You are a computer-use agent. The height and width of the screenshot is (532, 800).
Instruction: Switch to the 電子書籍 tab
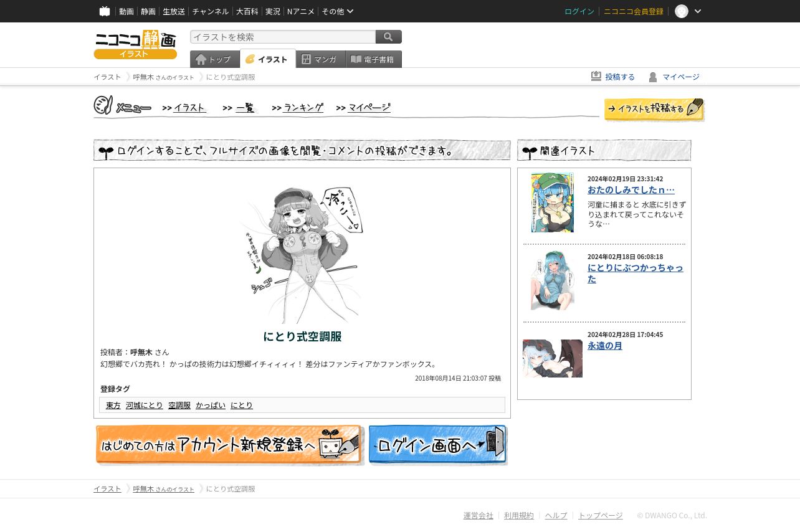coord(374,59)
